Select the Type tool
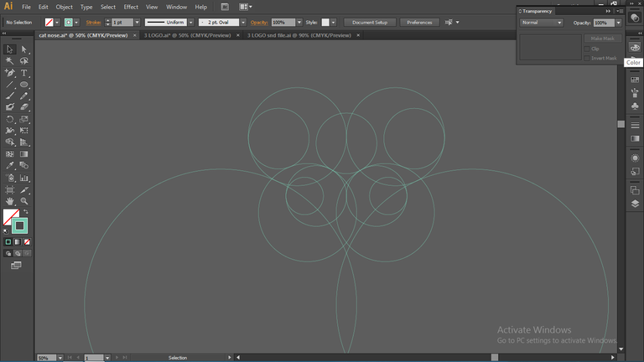This screenshot has height=362, width=644. [23, 73]
